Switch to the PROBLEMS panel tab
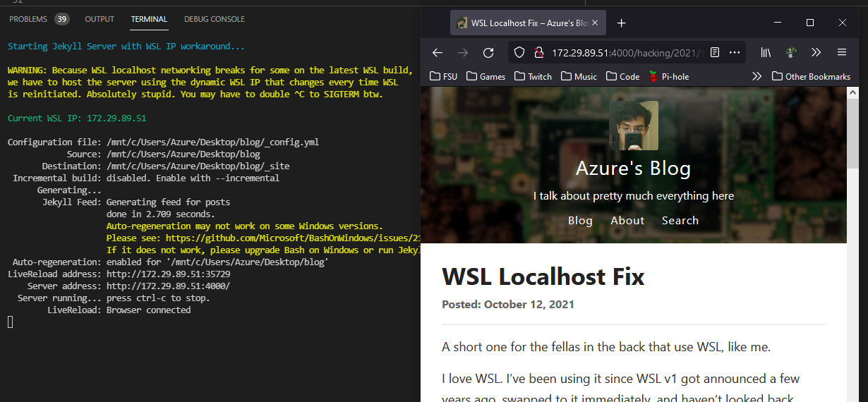The width and height of the screenshot is (868, 402). click(x=28, y=19)
